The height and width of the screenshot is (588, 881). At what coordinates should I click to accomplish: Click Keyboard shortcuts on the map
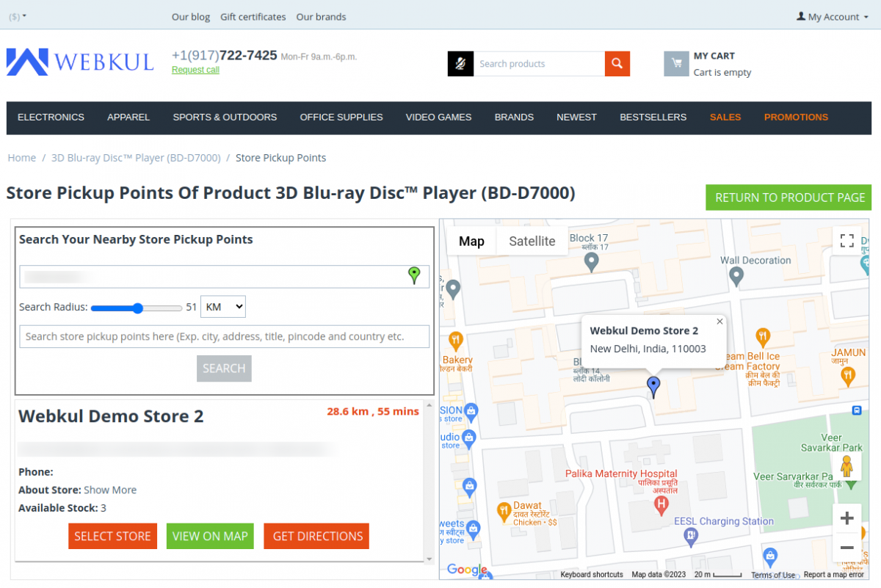pos(592,575)
